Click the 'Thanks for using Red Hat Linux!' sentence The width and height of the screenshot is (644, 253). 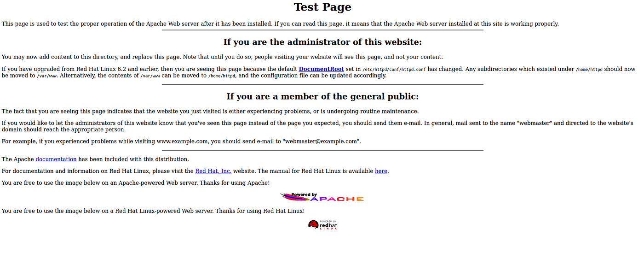click(x=260, y=211)
